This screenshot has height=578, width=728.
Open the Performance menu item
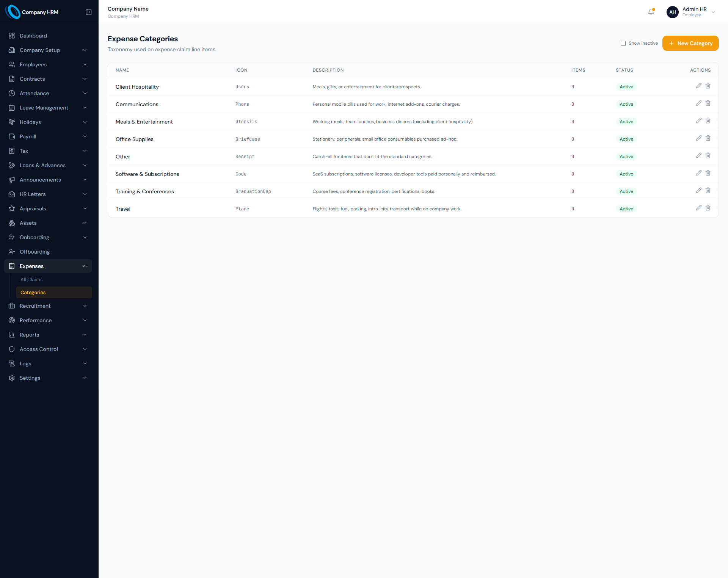coord(48,320)
